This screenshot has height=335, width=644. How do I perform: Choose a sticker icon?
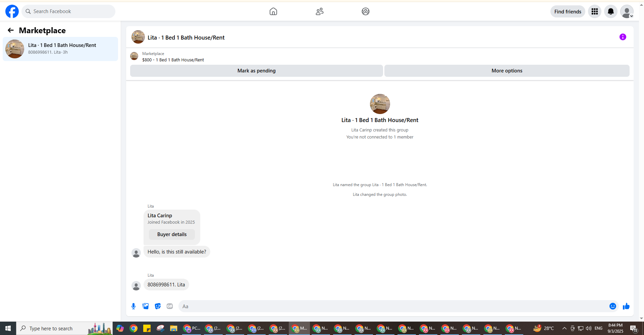coord(158,306)
